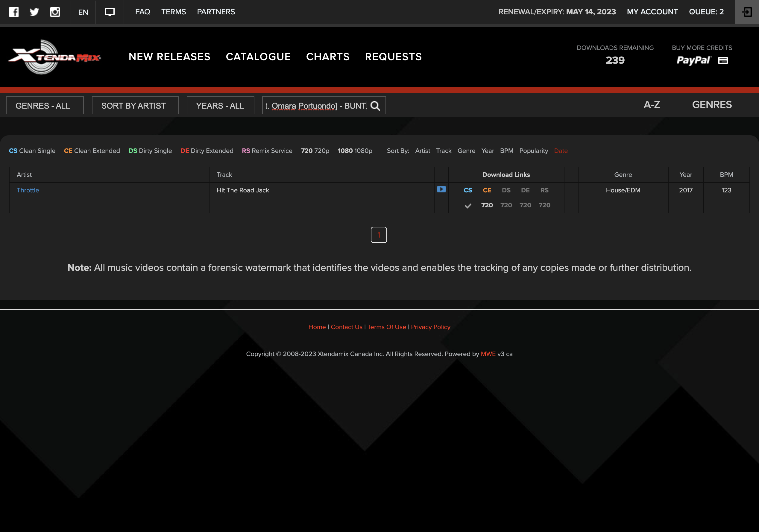Open MY ACCOUNT

652,12
